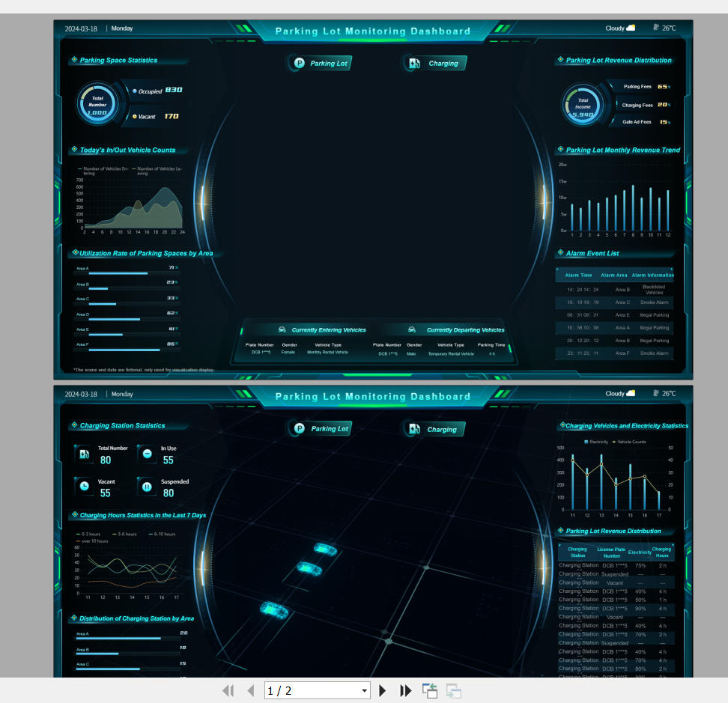This screenshot has width=728, height=703.
Task: Select the Charging view icon
Action: pos(413,64)
